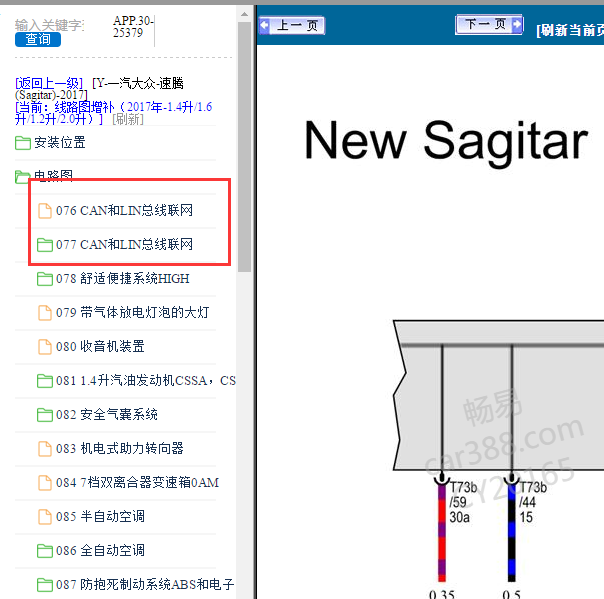Click the left sidebar scroll up arrow
The image size is (604, 599).
pyautogui.click(x=244, y=14)
